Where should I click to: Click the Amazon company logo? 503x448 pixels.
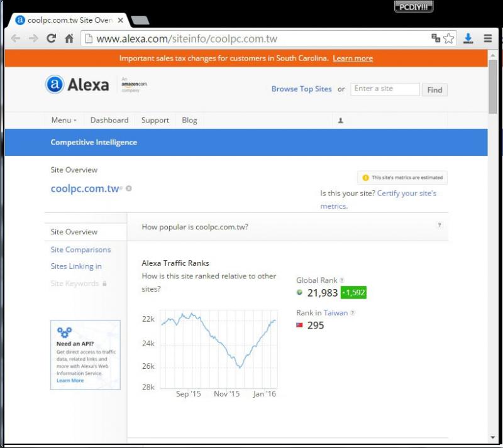pyautogui.click(x=134, y=85)
